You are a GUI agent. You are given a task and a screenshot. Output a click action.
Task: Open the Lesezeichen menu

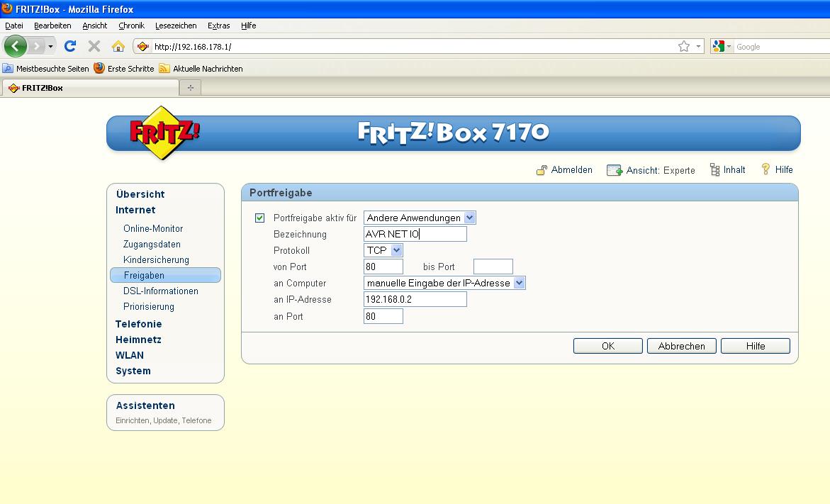pos(176,26)
